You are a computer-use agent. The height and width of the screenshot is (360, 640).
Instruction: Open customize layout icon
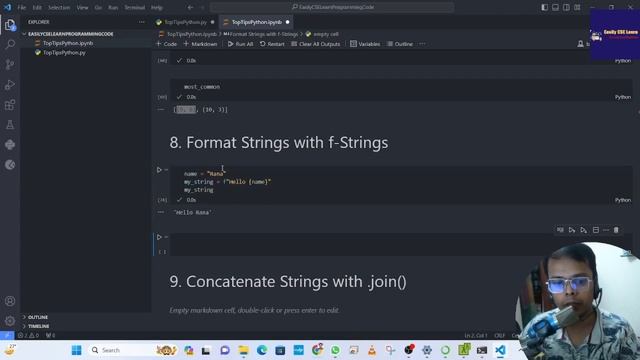pos(577,7)
